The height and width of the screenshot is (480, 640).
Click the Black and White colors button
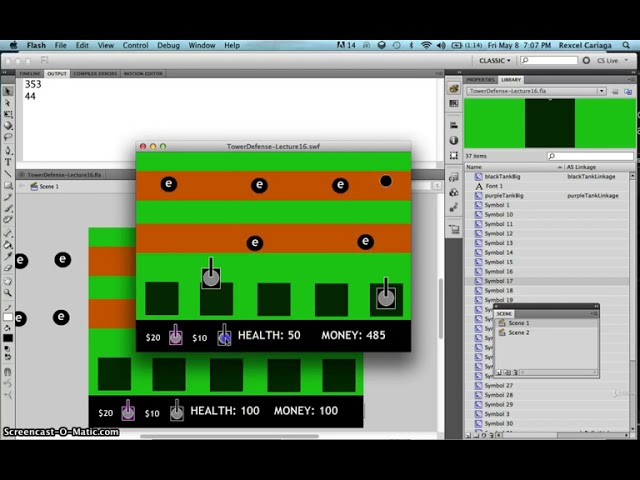[7, 348]
